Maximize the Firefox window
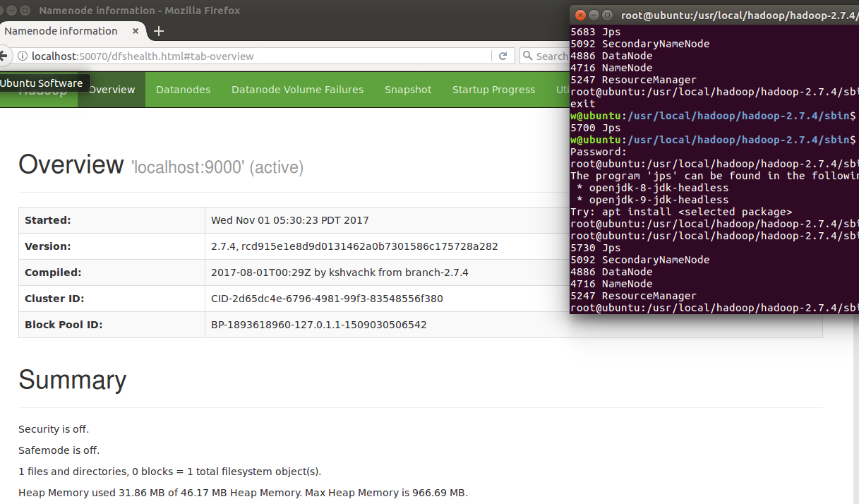The image size is (859, 504). click(25, 11)
